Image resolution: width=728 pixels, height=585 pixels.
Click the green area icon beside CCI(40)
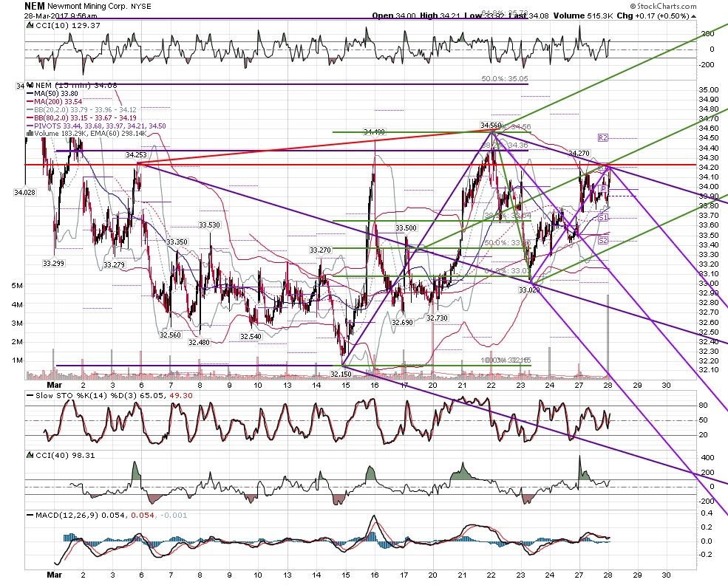tap(30, 456)
